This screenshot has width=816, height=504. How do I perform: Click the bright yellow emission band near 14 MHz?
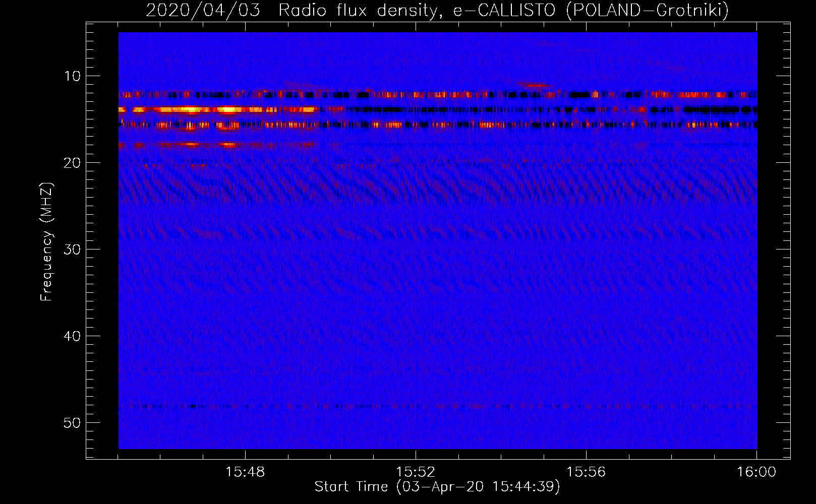tap(218, 109)
